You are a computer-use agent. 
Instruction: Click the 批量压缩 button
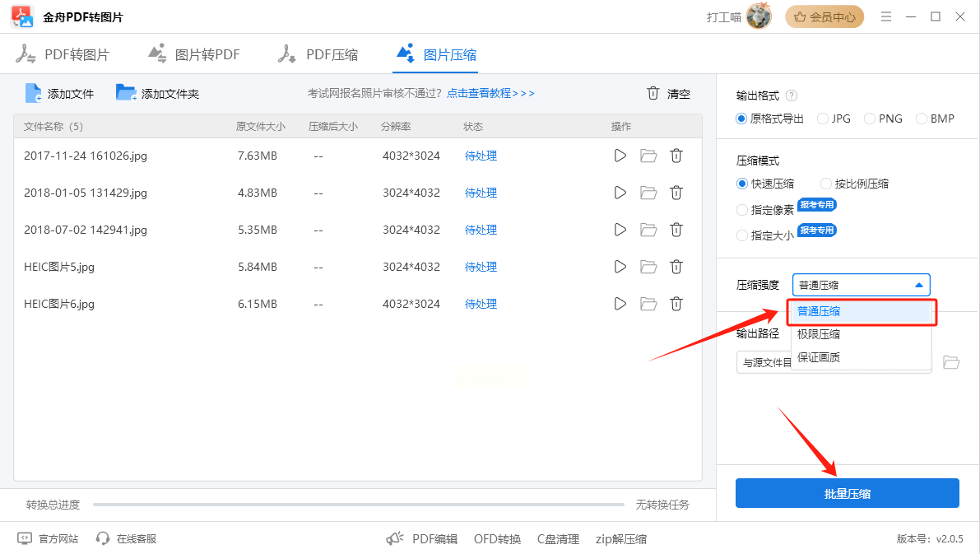[x=847, y=493]
